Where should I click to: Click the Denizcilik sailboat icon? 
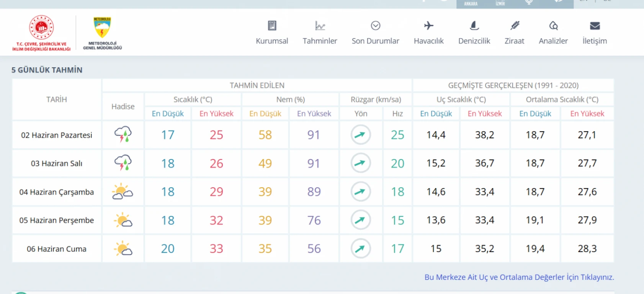click(x=474, y=26)
